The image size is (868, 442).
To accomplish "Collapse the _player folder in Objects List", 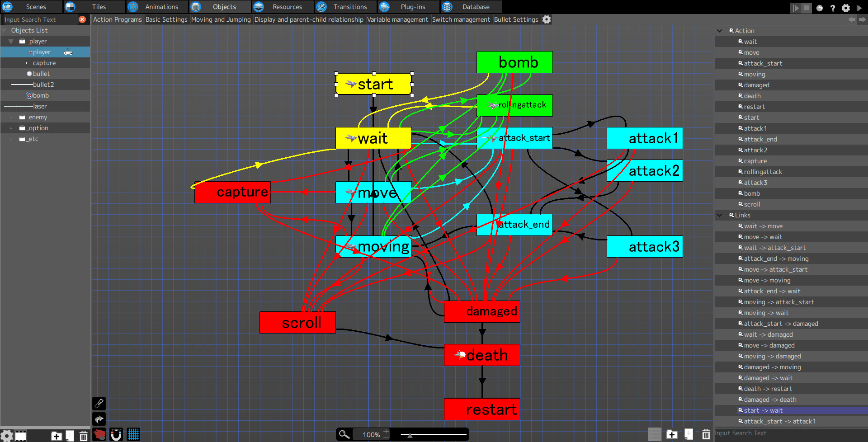I will [x=10, y=41].
